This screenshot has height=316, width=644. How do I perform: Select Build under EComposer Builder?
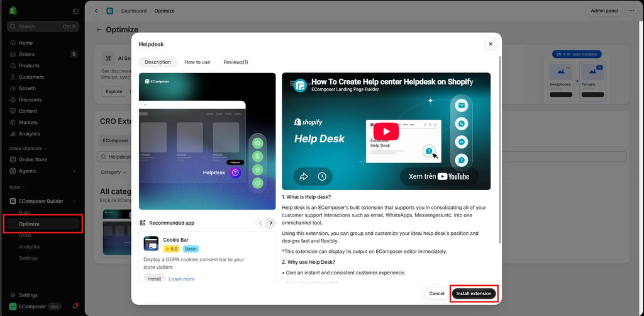point(25,212)
